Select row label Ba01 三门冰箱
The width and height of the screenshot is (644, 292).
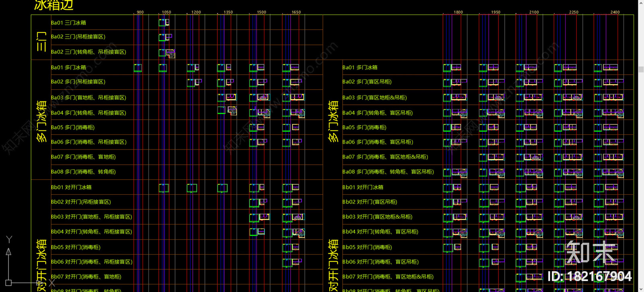coord(68,23)
